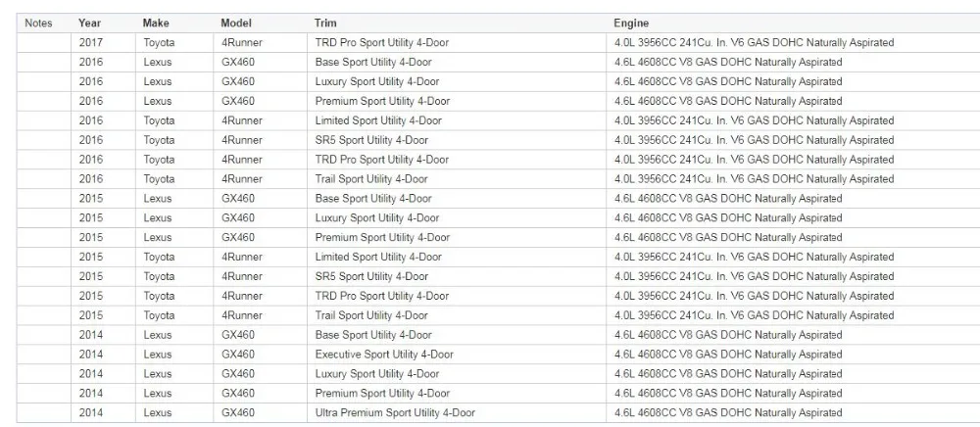Click the 2015 TRD Pro Sport Utility cell
This screenshot has width=980, height=427.
457,296
